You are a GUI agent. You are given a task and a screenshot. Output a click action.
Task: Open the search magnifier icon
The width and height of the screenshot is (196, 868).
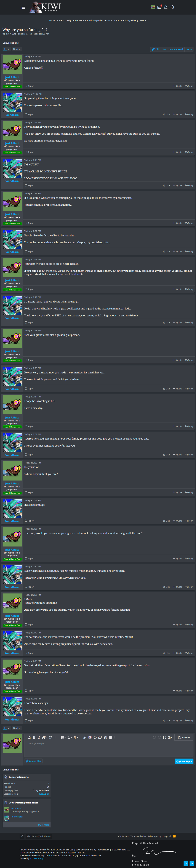(x=172, y=7)
